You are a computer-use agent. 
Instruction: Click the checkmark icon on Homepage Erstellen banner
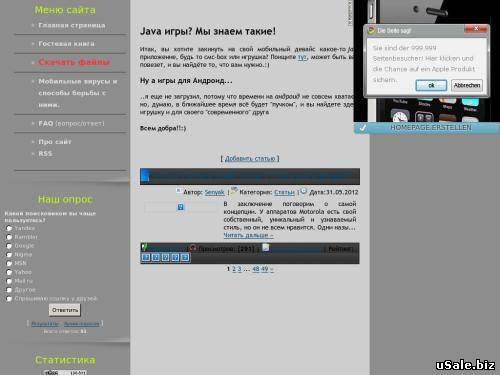point(363,128)
